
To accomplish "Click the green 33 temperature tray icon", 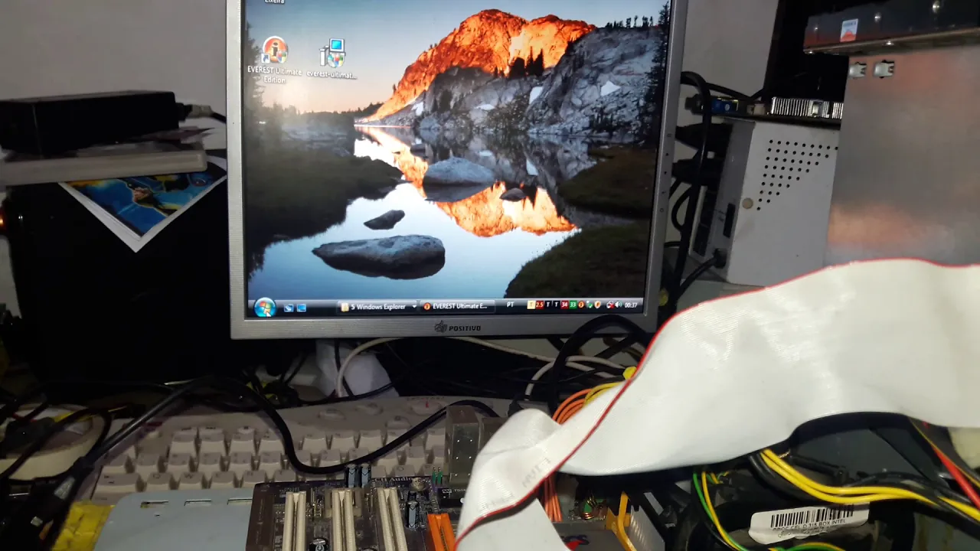I will 573,305.
